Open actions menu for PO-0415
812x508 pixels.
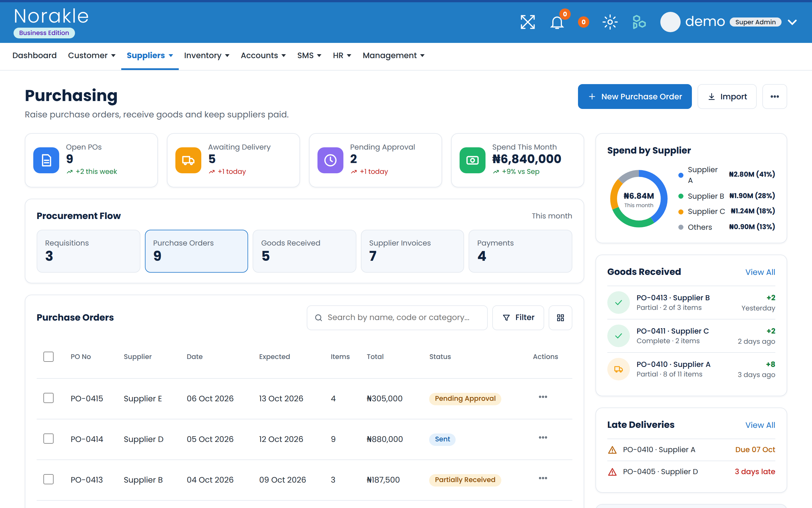(x=543, y=397)
